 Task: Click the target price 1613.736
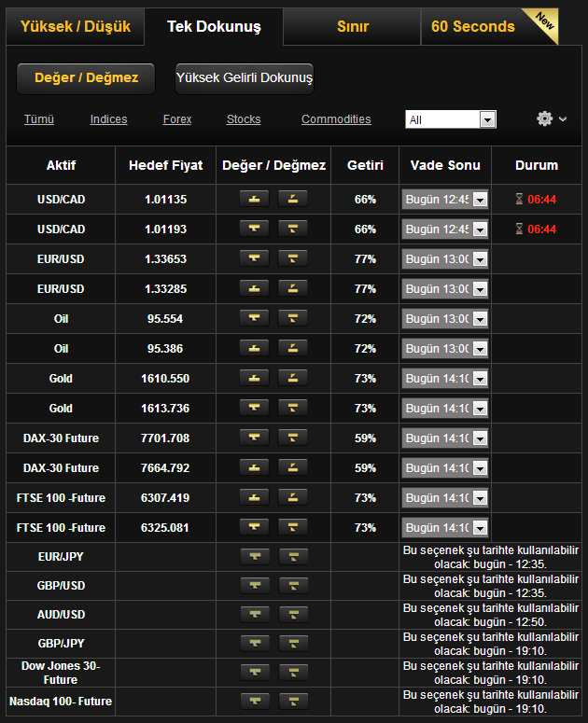[x=165, y=408]
